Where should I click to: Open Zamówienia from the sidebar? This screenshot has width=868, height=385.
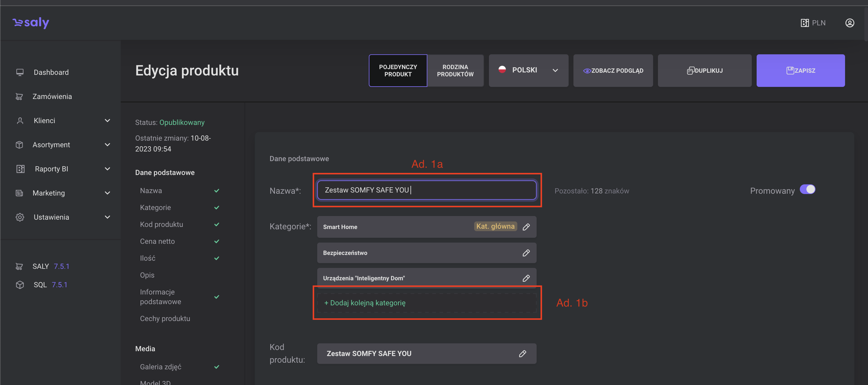tap(52, 97)
